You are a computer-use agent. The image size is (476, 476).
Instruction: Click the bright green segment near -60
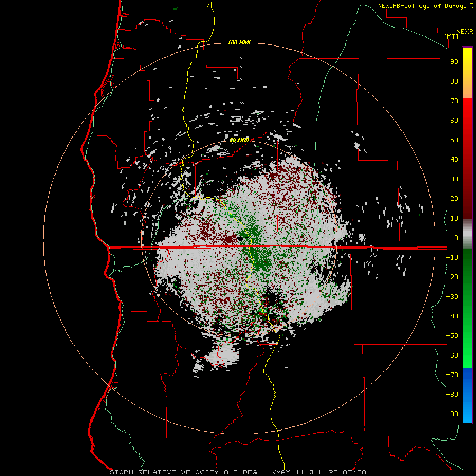coord(467,356)
